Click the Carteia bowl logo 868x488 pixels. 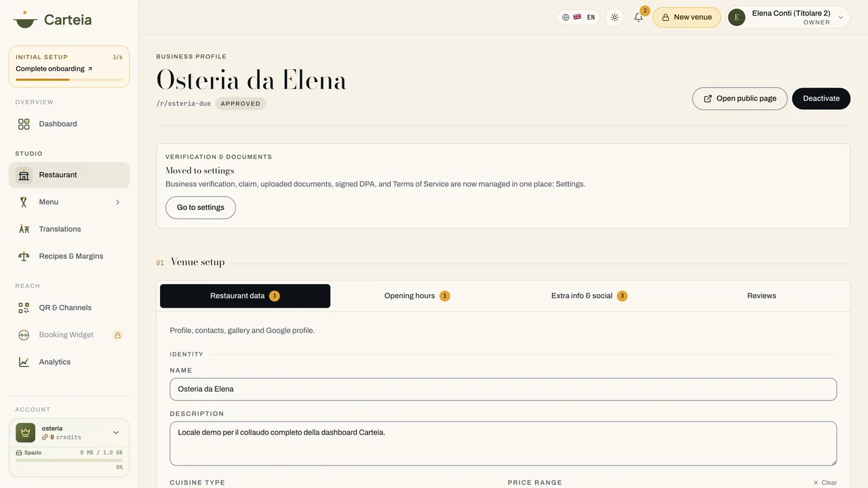[x=25, y=19]
